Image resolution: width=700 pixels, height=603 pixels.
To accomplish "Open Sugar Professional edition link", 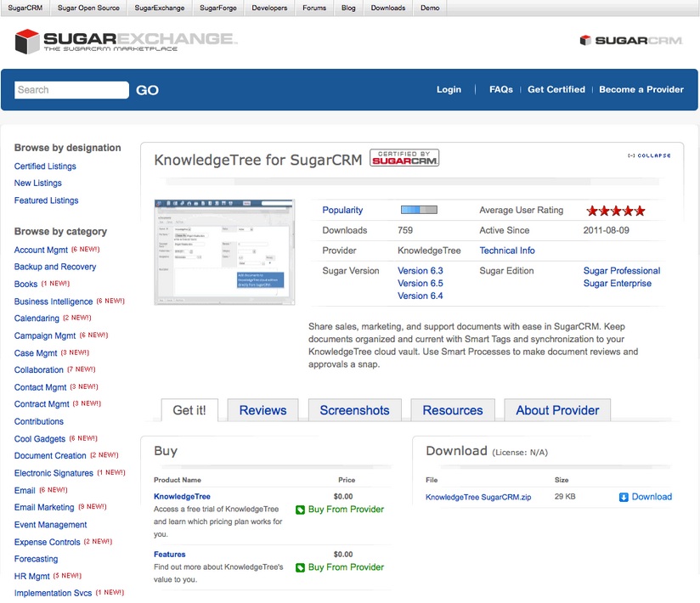I will click(x=622, y=270).
